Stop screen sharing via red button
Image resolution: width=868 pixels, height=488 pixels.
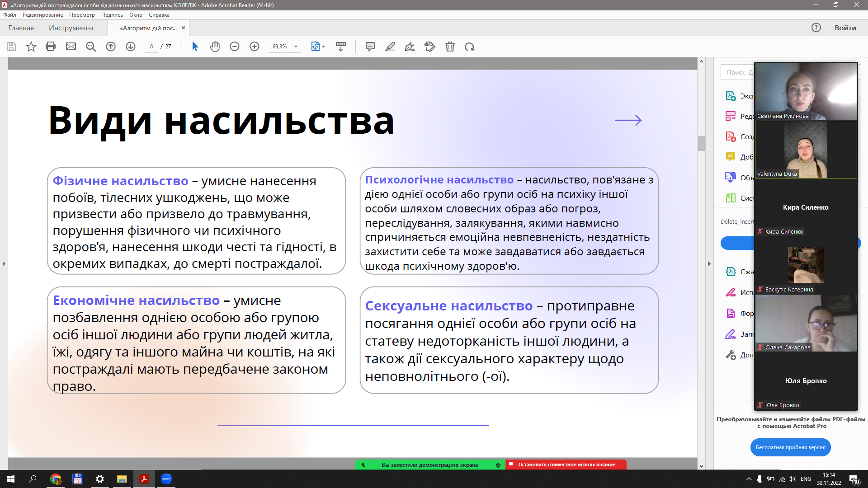coord(566,465)
